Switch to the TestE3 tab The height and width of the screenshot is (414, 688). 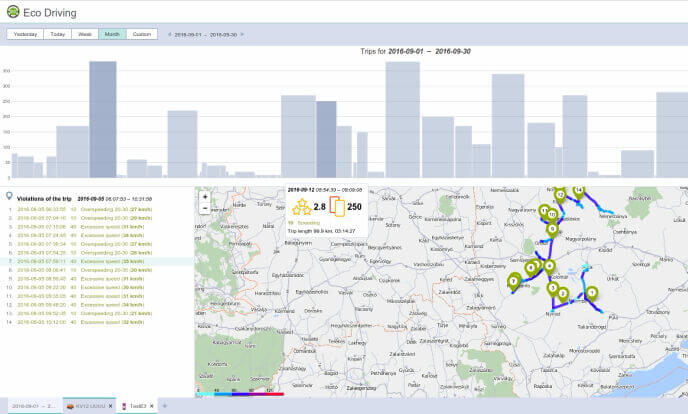coord(134,406)
